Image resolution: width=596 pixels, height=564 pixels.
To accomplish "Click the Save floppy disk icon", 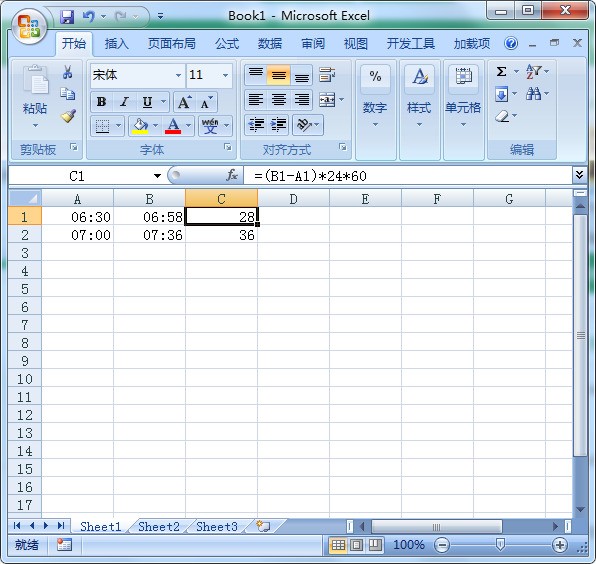I will (67, 16).
